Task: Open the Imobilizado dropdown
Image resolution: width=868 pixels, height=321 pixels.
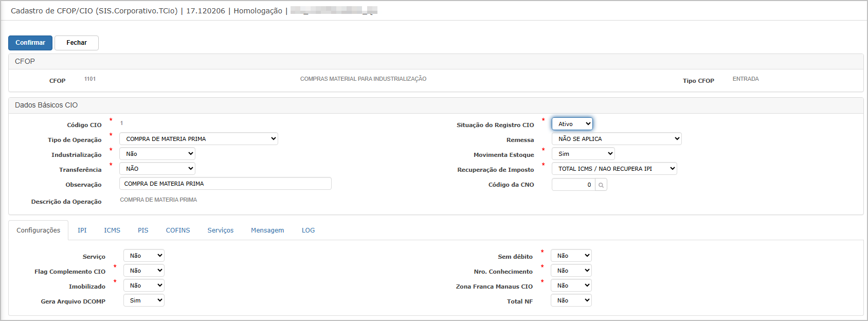Action: click(144, 286)
